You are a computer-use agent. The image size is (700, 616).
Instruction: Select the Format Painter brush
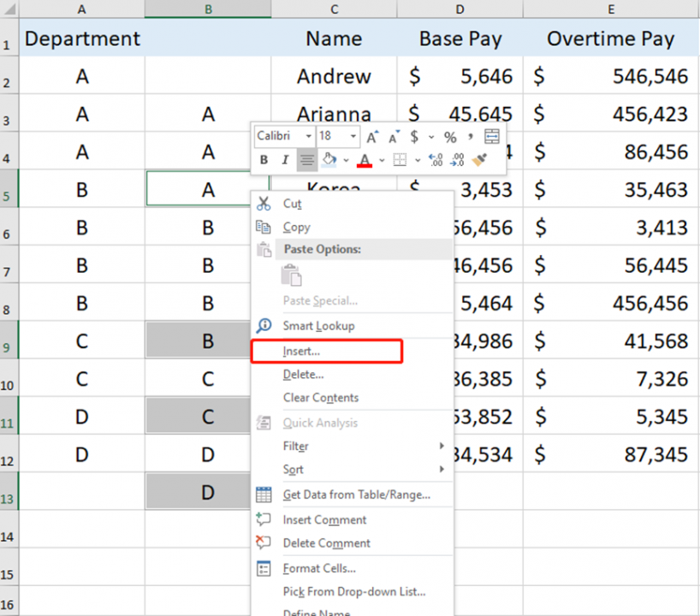tap(479, 160)
